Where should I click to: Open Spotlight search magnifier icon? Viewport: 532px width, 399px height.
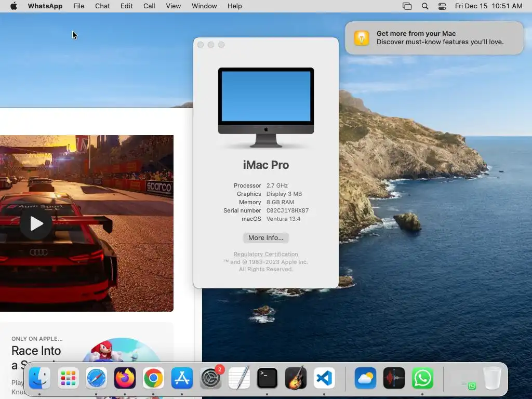pyautogui.click(x=425, y=6)
